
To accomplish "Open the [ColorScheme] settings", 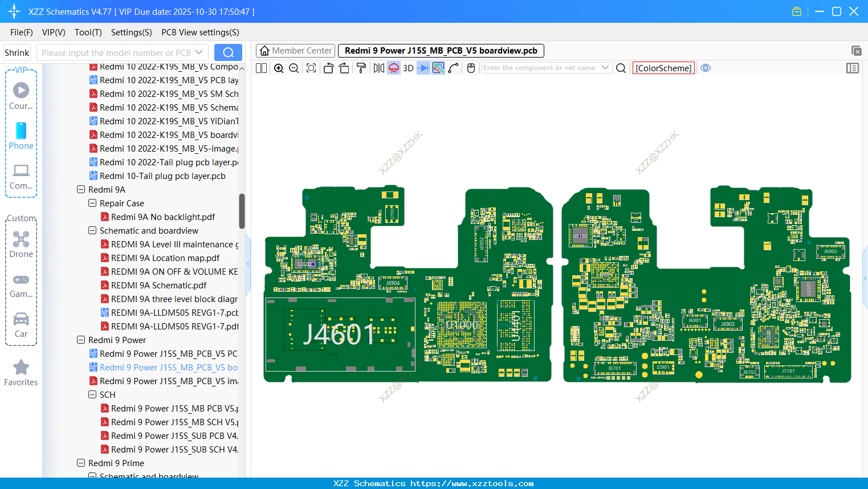I will [663, 68].
